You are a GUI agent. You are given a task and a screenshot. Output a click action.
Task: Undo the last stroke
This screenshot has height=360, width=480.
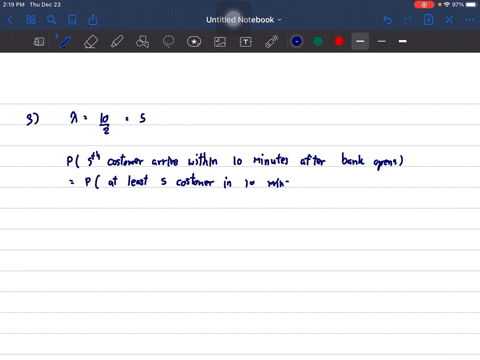coord(387,20)
